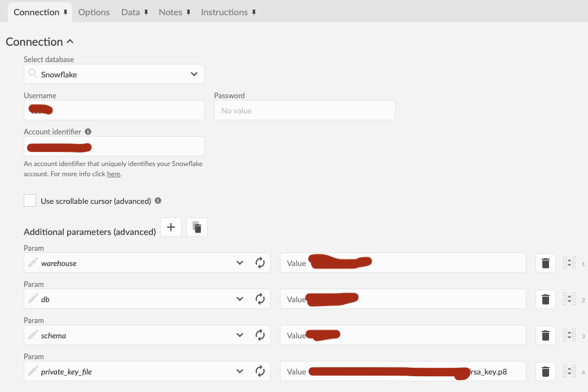Screen dimensions: 588x392
Task: Expand the warehouse param dropdown arrow
Action: [x=240, y=263]
